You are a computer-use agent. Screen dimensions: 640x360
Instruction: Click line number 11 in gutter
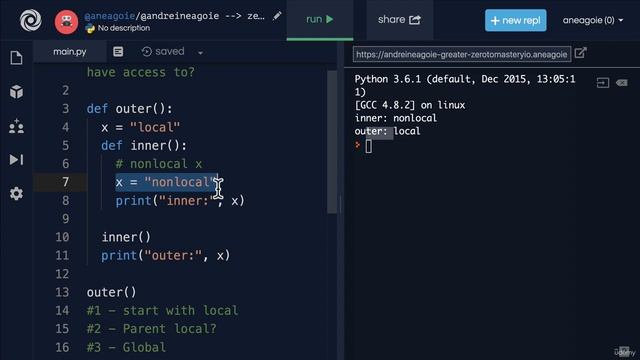pos(62,256)
